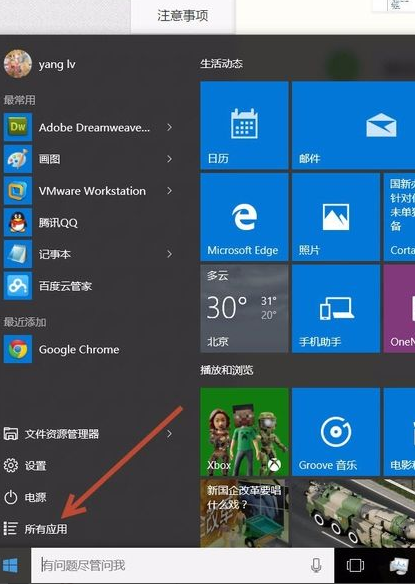Viewport: 415px width, 584px height.
Task: Click the yang lv user avatar
Action: (18, 64)
